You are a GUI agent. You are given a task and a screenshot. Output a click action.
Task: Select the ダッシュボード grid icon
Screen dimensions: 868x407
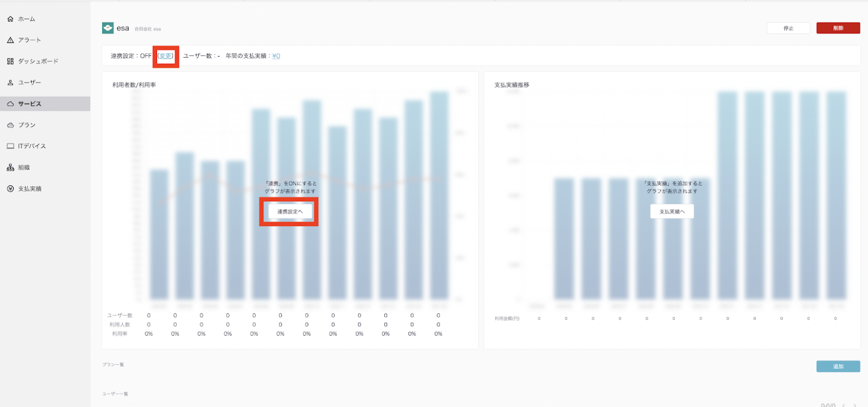tap(10, 61)
